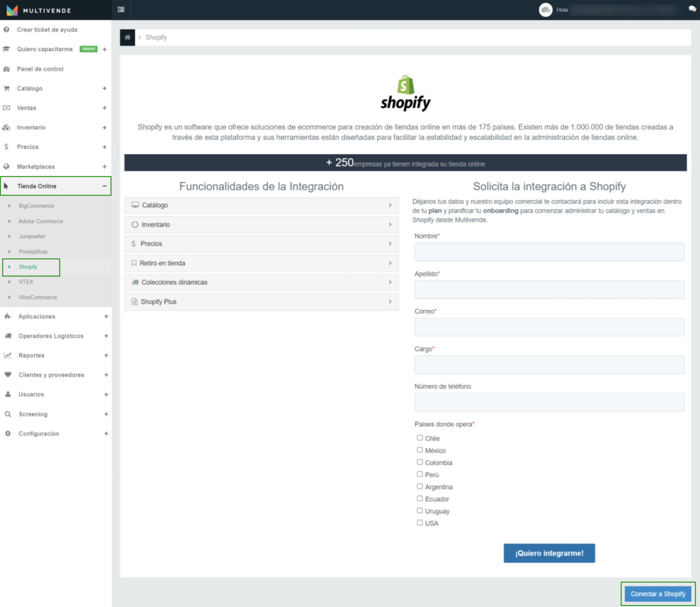This screenshot has width=700, height=607.
Task: Go to home via breadcrumb house icon
Action: [x=127, y=37]
